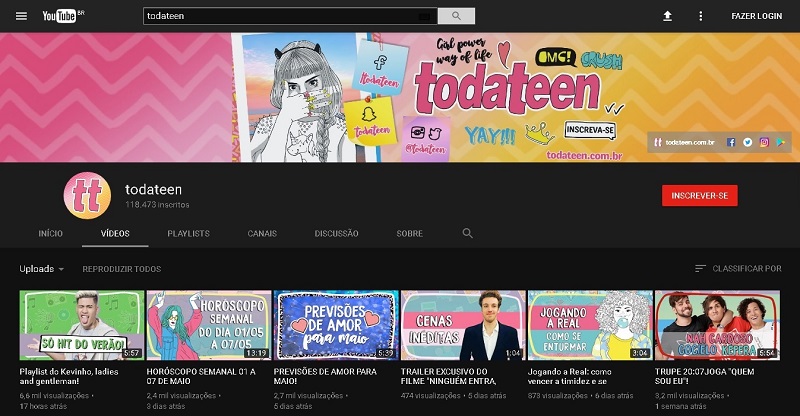Open the on-screen keyboard icon in search box
Screen dimensions: 800x416
pos(424,16)
